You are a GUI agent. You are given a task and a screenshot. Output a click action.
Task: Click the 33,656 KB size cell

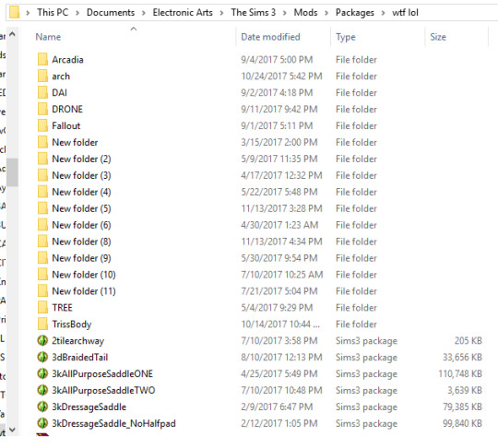point(462,357)
